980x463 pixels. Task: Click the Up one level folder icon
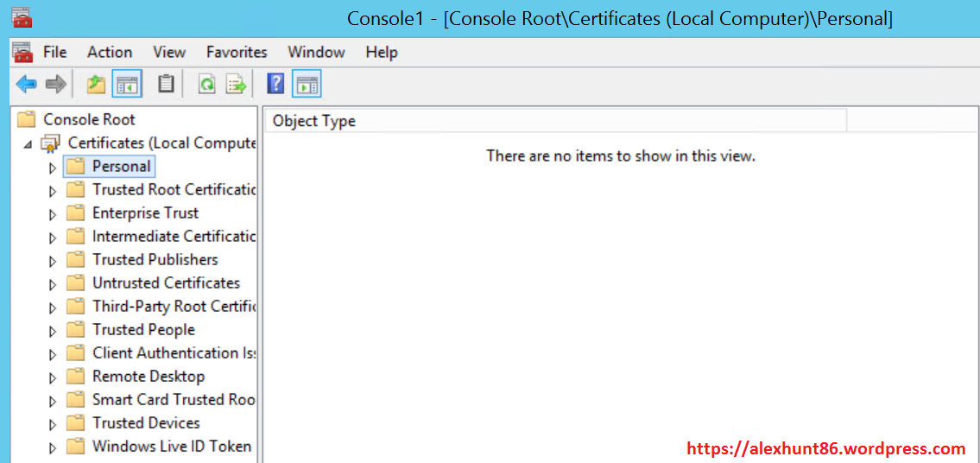(96, 84)
